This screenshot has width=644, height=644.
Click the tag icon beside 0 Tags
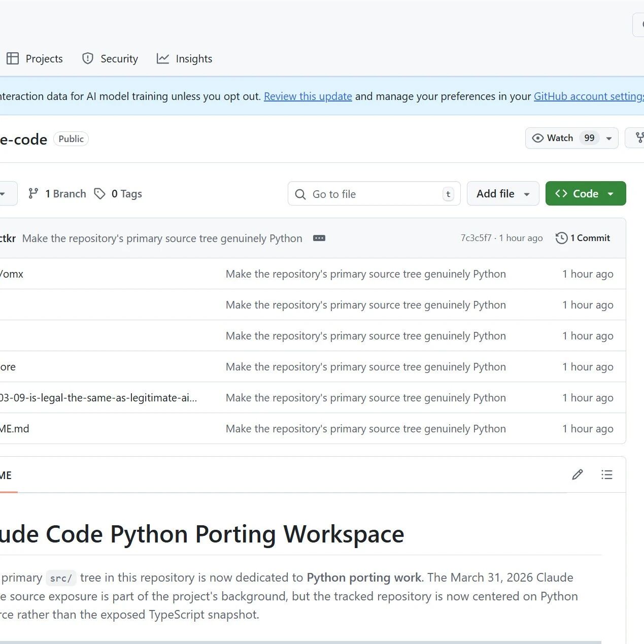coord(100,193)
